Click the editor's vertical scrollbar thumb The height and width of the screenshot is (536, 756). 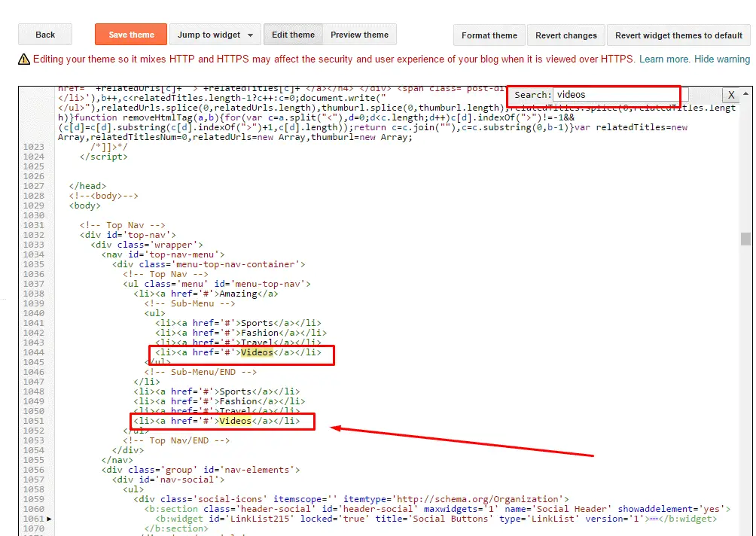point(746,239)
